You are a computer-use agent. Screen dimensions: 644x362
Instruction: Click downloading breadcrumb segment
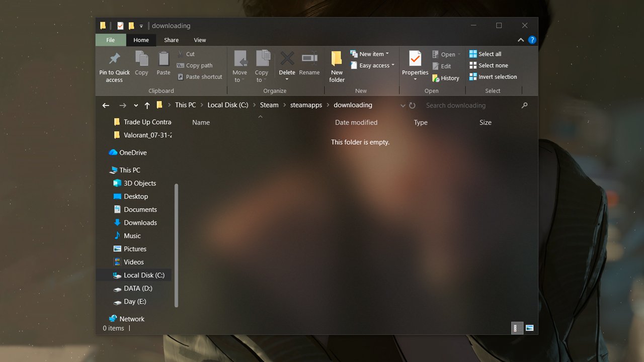(x=353, y=105)
